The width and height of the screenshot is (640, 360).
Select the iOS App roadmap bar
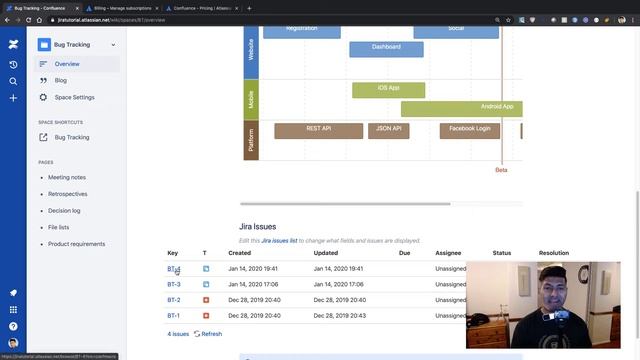point(389,90)
